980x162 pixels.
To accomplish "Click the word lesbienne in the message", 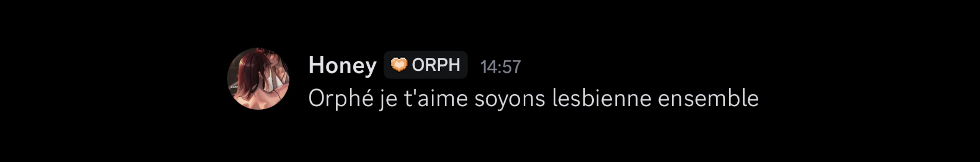I will click(x=602, y=98).
